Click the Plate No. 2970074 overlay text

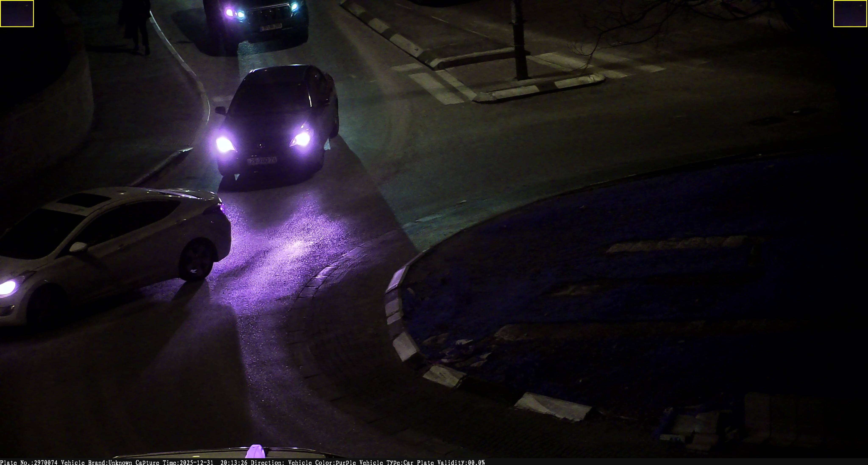[x=29, y=462]
